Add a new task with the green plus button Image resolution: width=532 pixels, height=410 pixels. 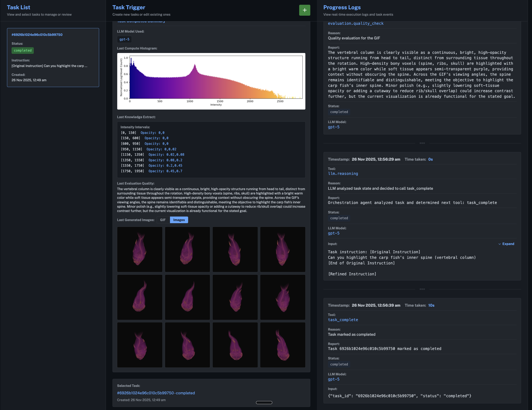305,10
